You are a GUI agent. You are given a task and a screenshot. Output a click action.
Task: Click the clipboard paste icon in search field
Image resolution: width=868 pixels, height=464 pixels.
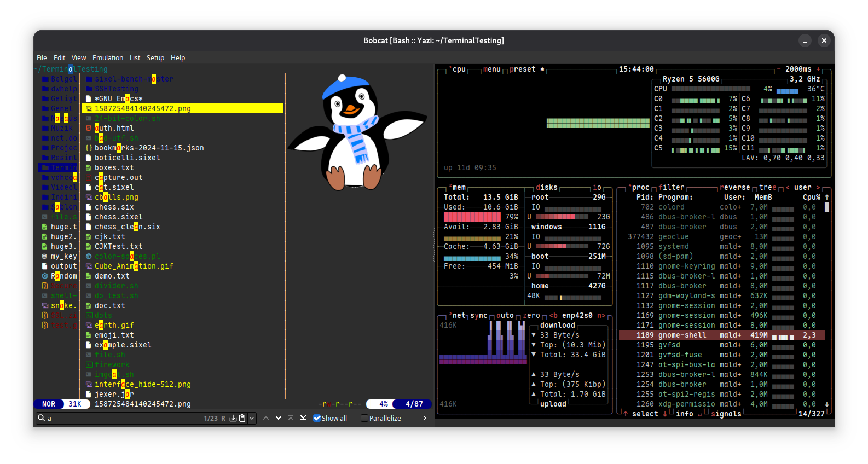242,418
